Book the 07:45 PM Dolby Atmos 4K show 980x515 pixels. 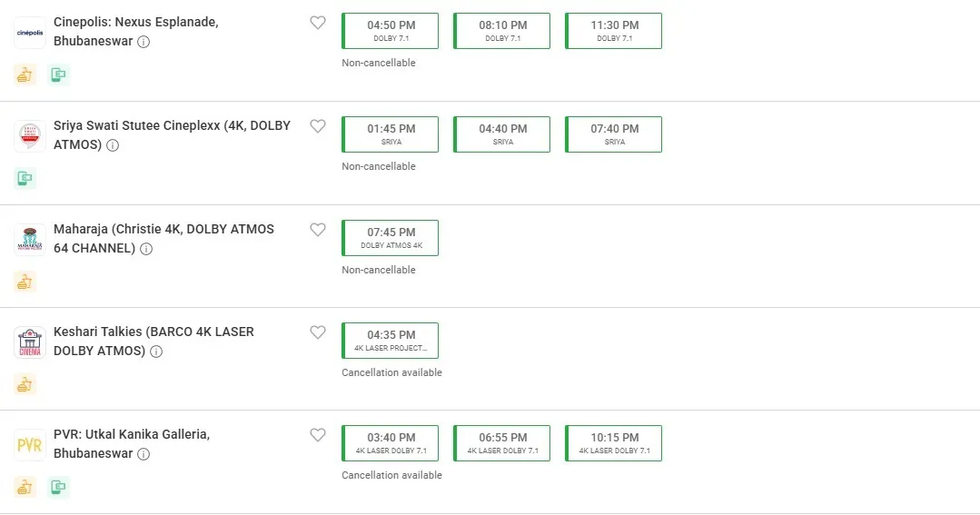(x=391, y=237)
